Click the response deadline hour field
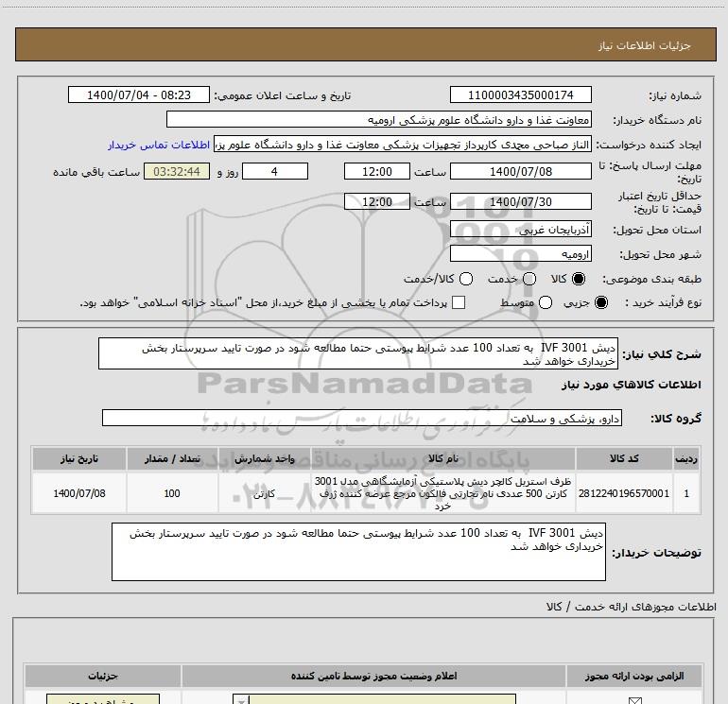Viewport: 728px width, 704px height. (377, 172)
